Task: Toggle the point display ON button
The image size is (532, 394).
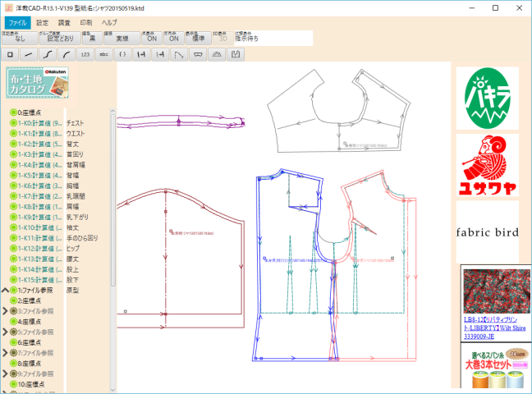Action: coord(151,38)
